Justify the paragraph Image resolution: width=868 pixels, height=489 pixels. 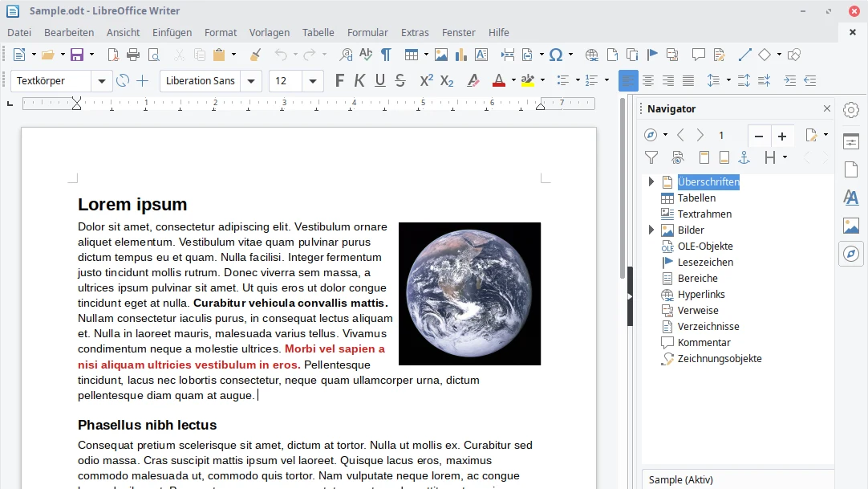tap(688, 81)
